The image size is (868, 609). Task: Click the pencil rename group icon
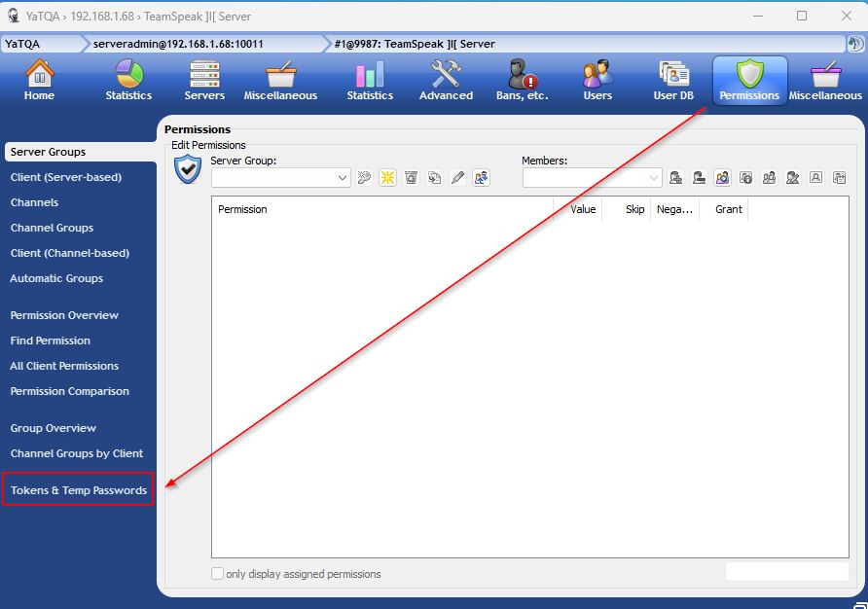tap(457, 177)
